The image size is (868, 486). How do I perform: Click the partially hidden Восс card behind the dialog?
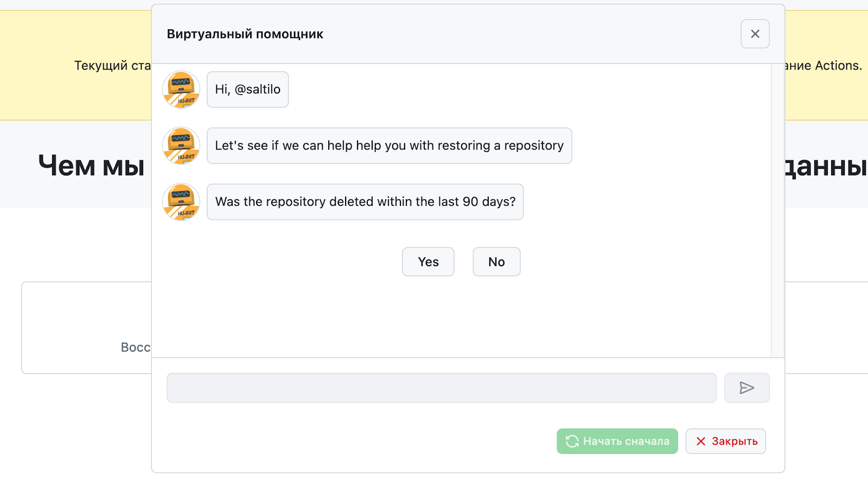click(x=87, y=327)
